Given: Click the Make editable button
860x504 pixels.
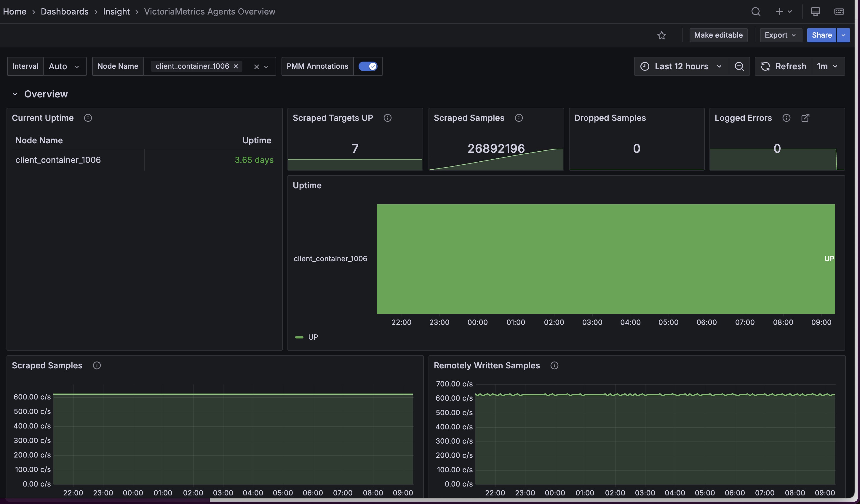Looking at the screenshot, I should pos(718,36).
